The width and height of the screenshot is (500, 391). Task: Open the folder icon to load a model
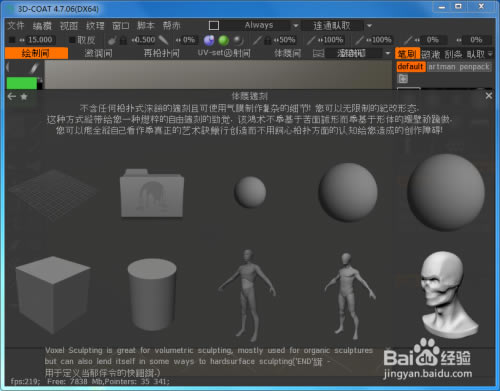tap(152, 193)
